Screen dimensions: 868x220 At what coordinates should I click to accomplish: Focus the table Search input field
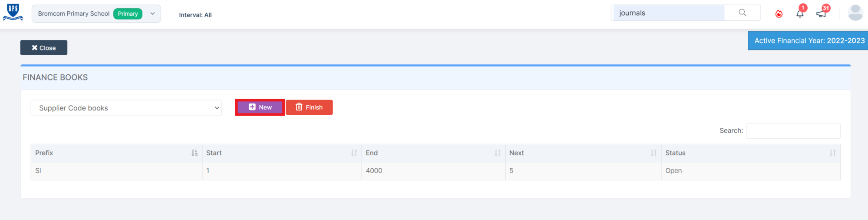click(793, 131)
